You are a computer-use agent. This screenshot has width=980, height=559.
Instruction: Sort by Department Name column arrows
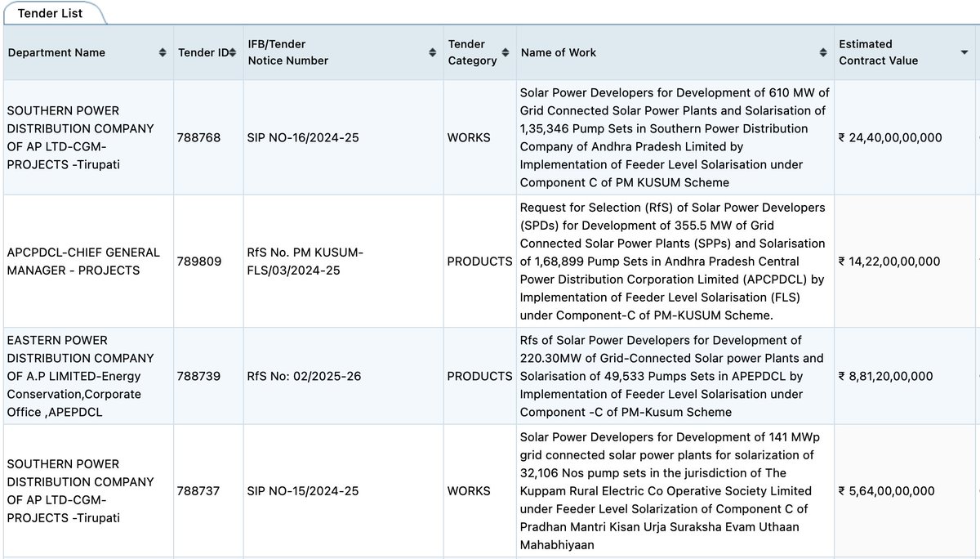163,52
